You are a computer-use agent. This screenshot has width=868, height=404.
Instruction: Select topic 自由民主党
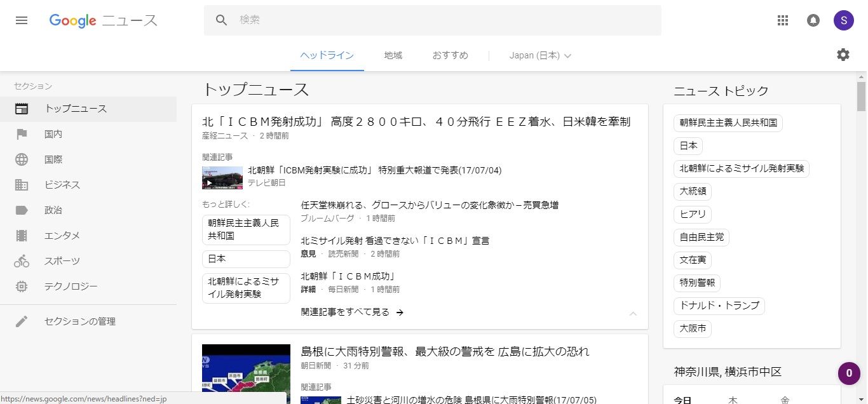(x=702, y=237)
